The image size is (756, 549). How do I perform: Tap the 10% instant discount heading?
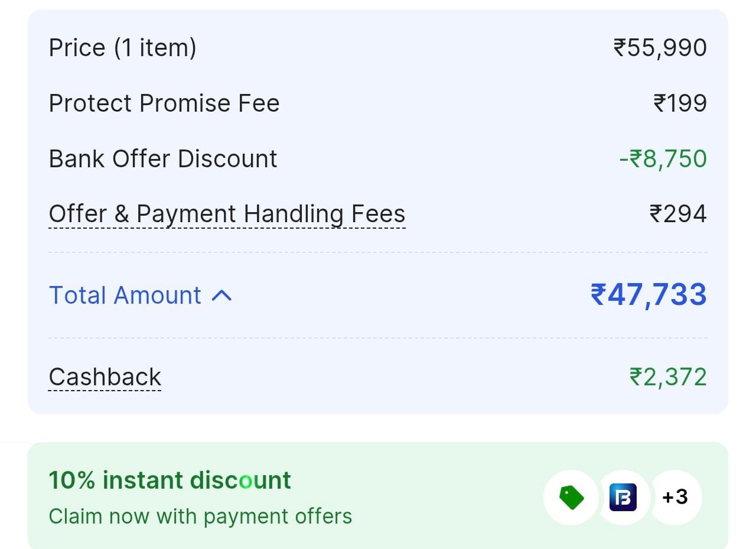[170, 480]
